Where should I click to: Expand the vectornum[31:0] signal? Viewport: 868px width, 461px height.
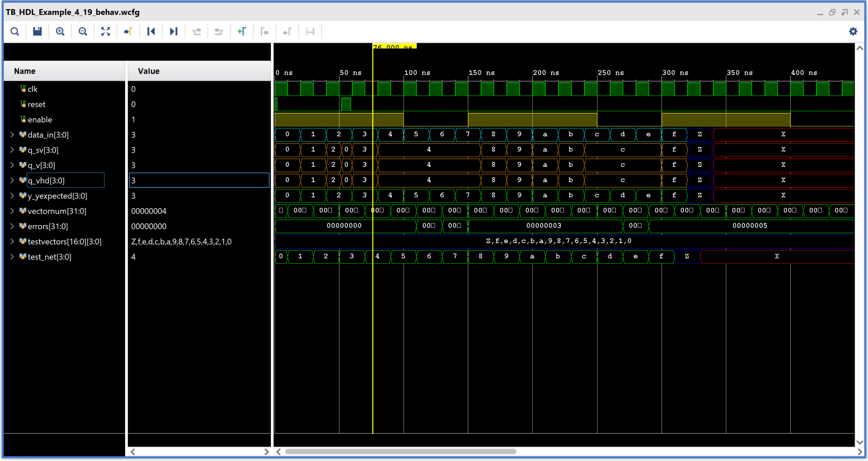[12, 211]
